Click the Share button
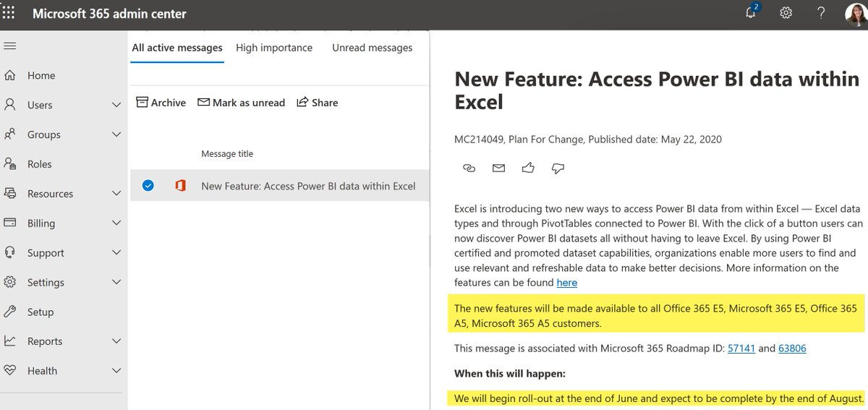Screen dimensions: 868x410 click(x=318, y=103)
